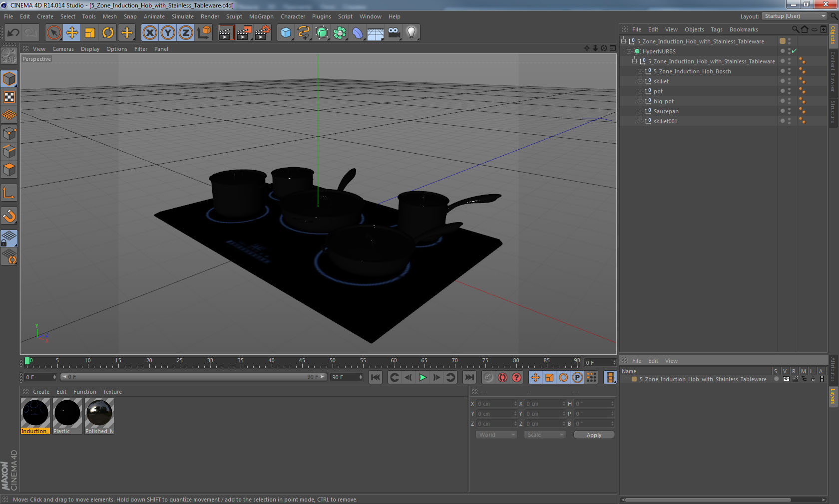Image resolution: width=839 pixels, height=504 pixels.
Task: Select the Live Selection tool
Action: [x=53, y=33]
